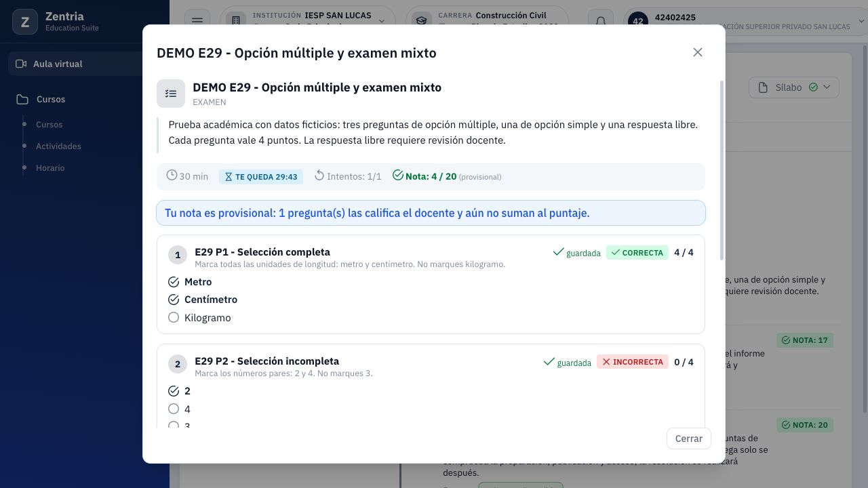This screenshot has width=868, height=488.
Task: Check option 4 in question two
Action: (174, 409)
